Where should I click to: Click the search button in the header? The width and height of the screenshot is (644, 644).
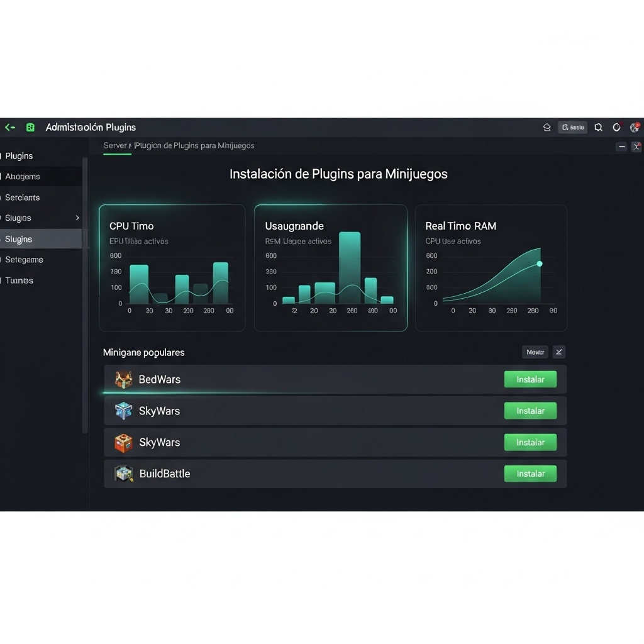coord(572,127)
